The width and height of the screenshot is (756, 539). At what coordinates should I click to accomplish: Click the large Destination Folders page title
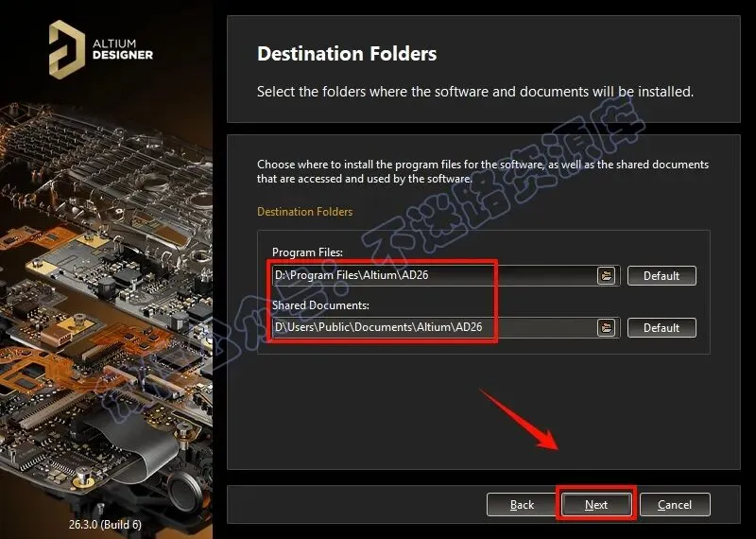(x=347, y=54)
